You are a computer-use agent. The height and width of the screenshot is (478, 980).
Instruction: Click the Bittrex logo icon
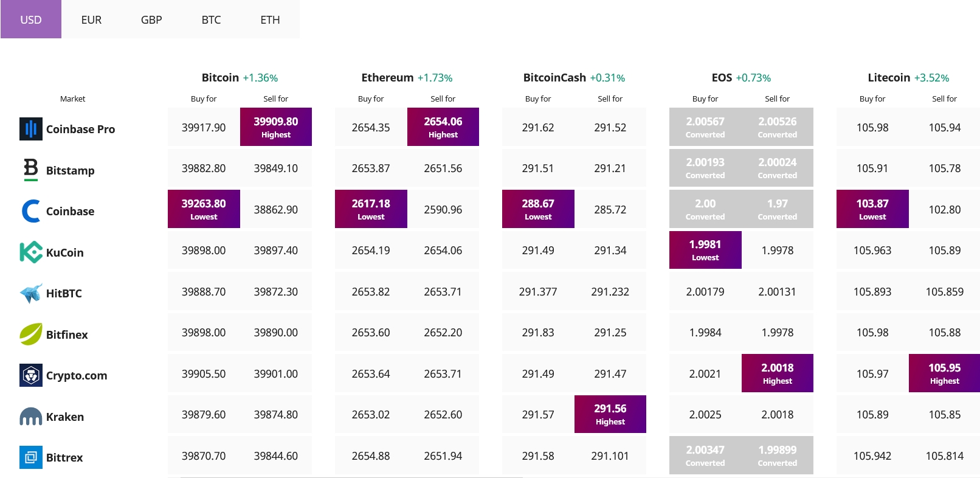(31, 457)
